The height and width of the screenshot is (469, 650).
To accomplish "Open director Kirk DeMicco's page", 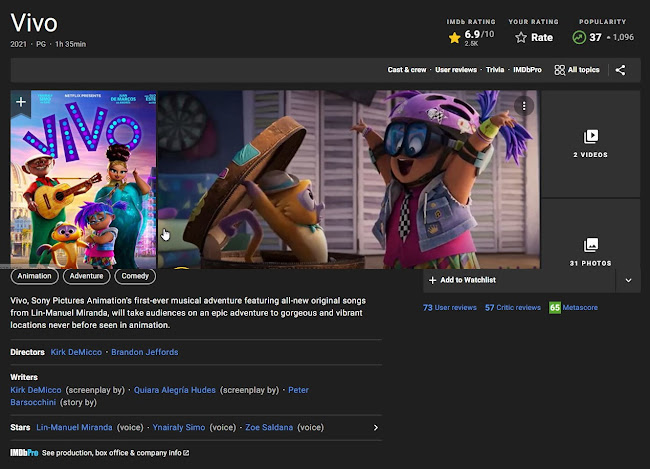I will [76, 352].
